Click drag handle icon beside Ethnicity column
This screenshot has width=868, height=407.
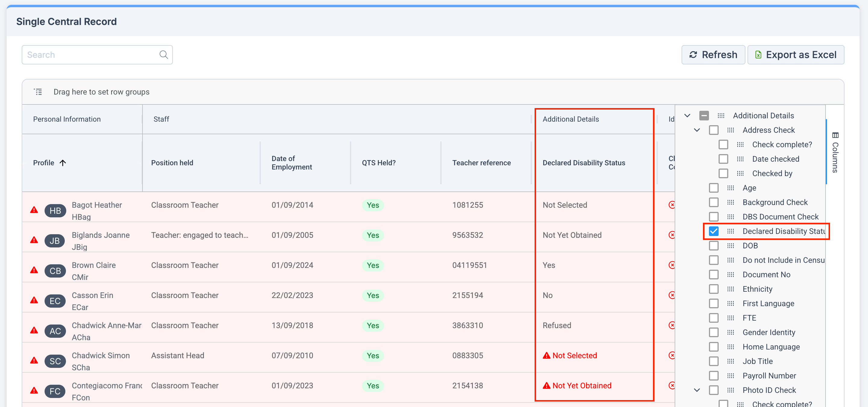[x=731, y=289]
